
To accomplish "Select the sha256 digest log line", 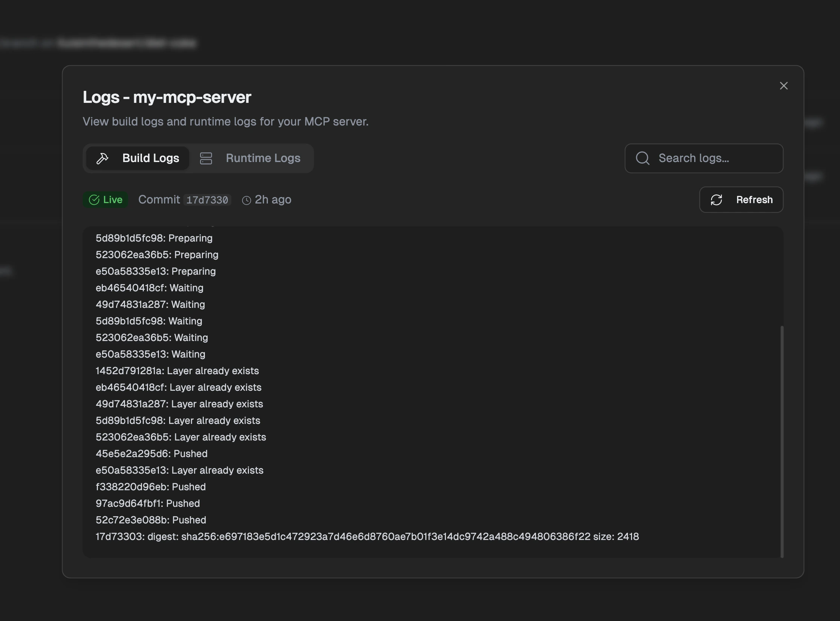I will 367,537.
